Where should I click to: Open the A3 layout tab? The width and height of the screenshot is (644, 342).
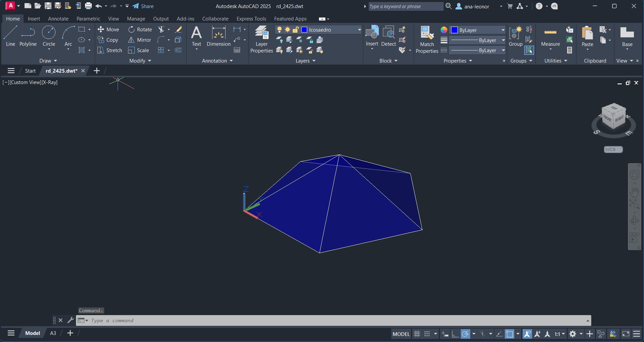[53, 333]
